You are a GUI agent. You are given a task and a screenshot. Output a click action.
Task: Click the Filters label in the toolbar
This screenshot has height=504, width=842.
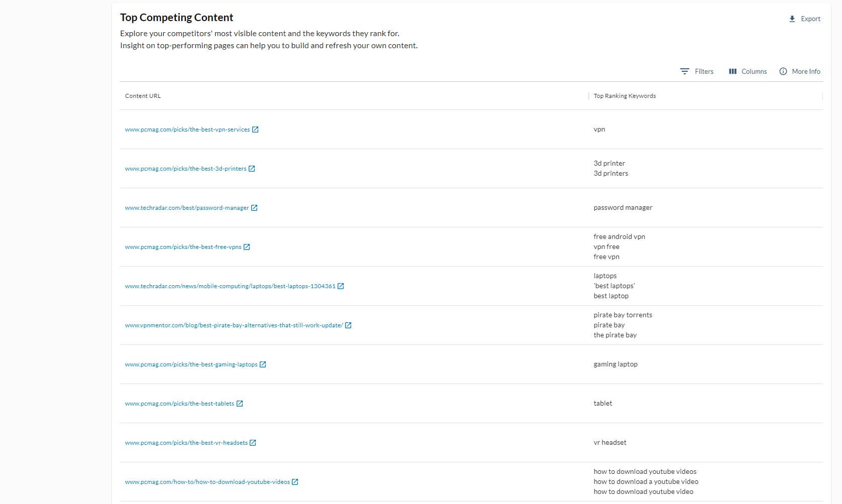coord(703,71)
